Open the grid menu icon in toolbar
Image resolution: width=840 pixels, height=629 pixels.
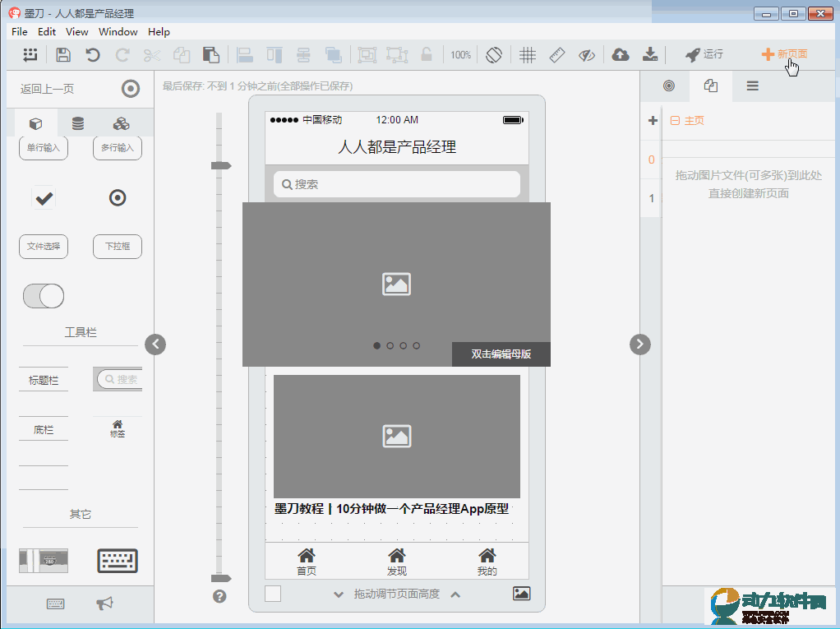click(x=30, y=54)
